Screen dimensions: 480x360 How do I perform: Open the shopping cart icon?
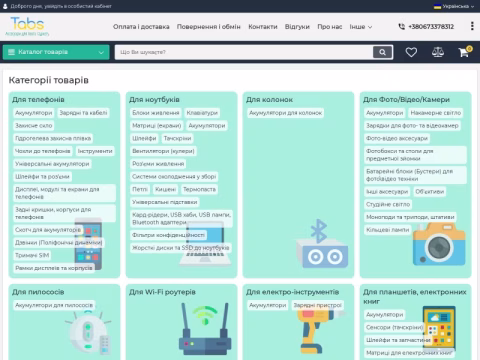click(x=465, y=52)
